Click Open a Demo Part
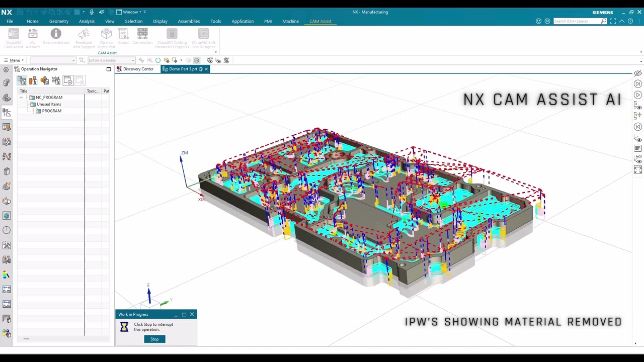Screen dimensions: 644x362 106,38
